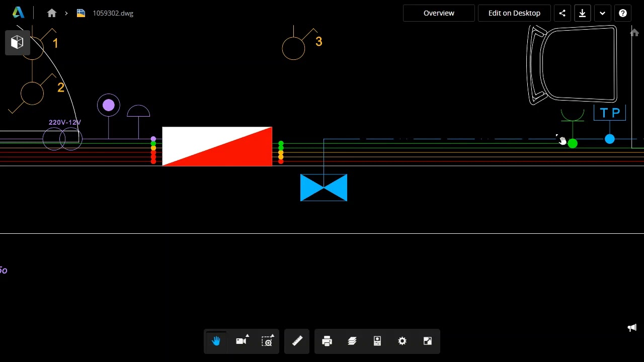This screenshot has width=644, height=362.
Task: Click the Autodesk logo icon
Action: (x=18, y=13)
